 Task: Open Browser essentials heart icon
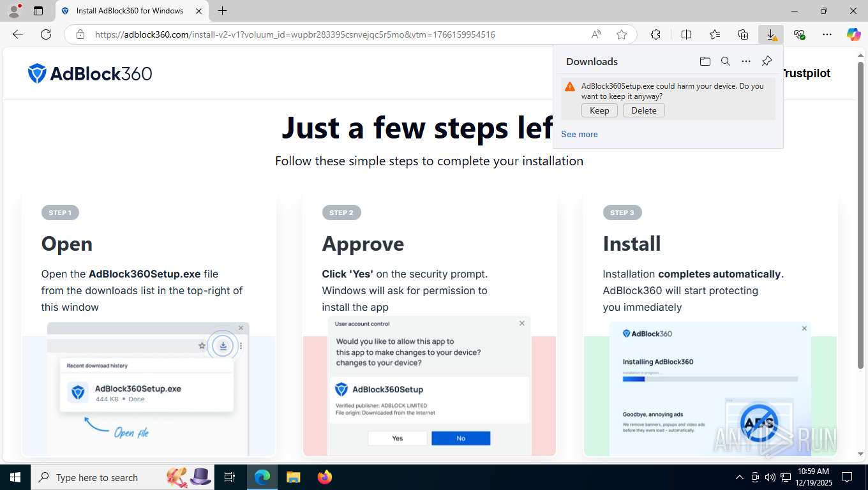click(x=799, y=34)
